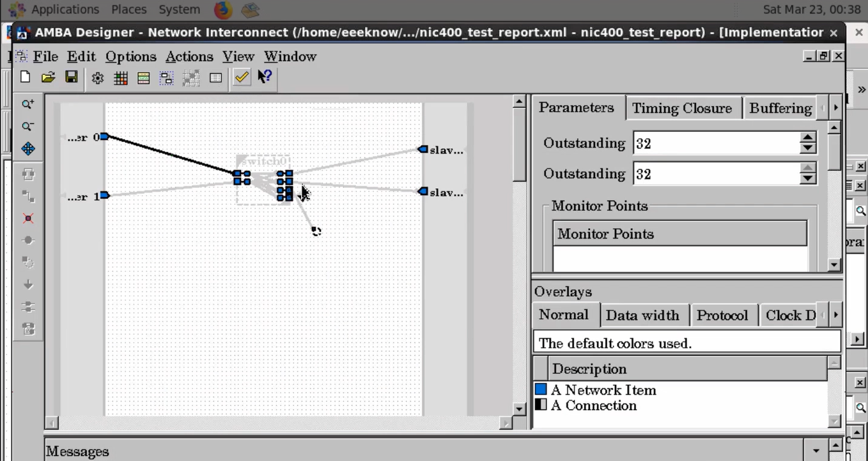868x461 pixels.
Task: Save the design with the floppy disk icon
Action: click(x=72, y=77)
